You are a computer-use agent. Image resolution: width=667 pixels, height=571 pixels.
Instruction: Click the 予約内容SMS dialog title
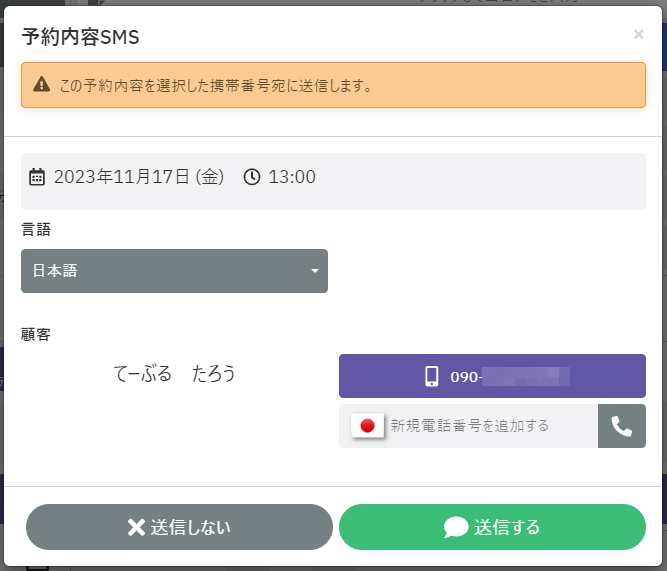pos(80,38)
